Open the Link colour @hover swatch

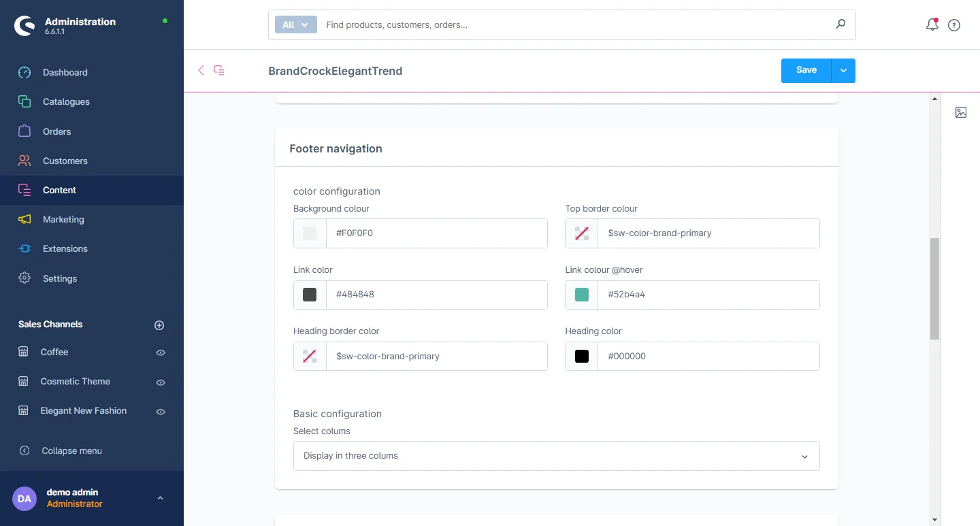582,295
